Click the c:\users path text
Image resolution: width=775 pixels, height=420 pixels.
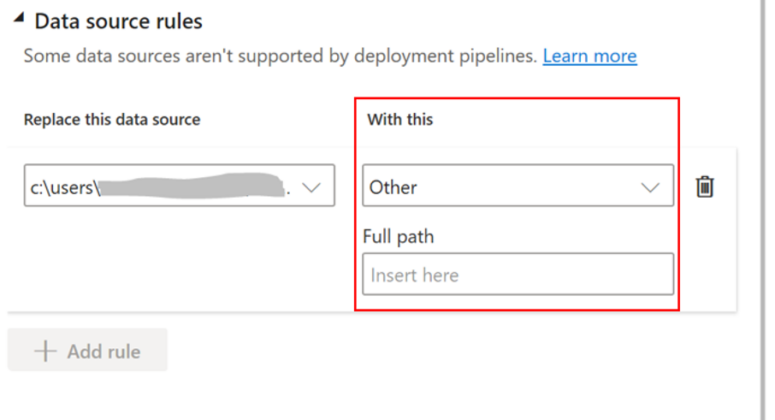coord(62,187)
